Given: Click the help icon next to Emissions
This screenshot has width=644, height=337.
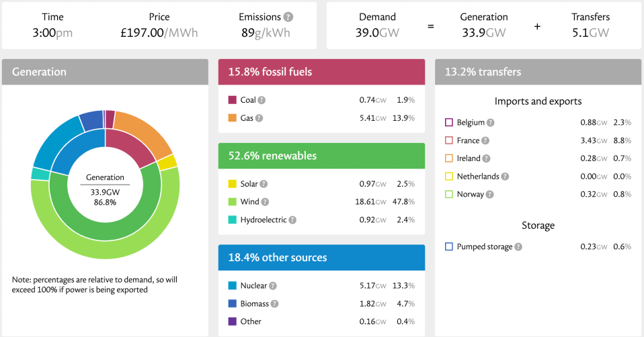Looking at the screenshot, I should tap(288, 17).
